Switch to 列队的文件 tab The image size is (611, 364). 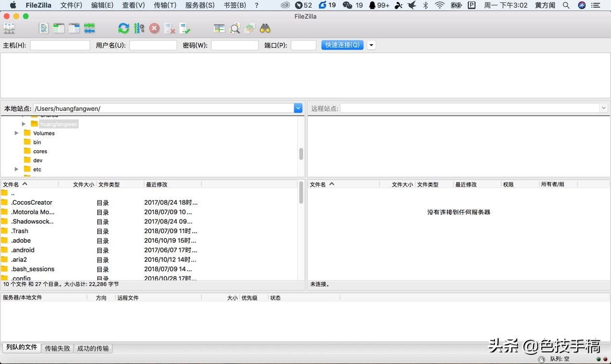(x=22, y=348)
